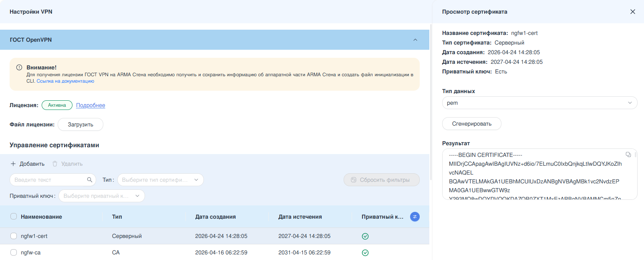Open the Тип данных pem dropdown
The image size is (644, 260).
539,103
